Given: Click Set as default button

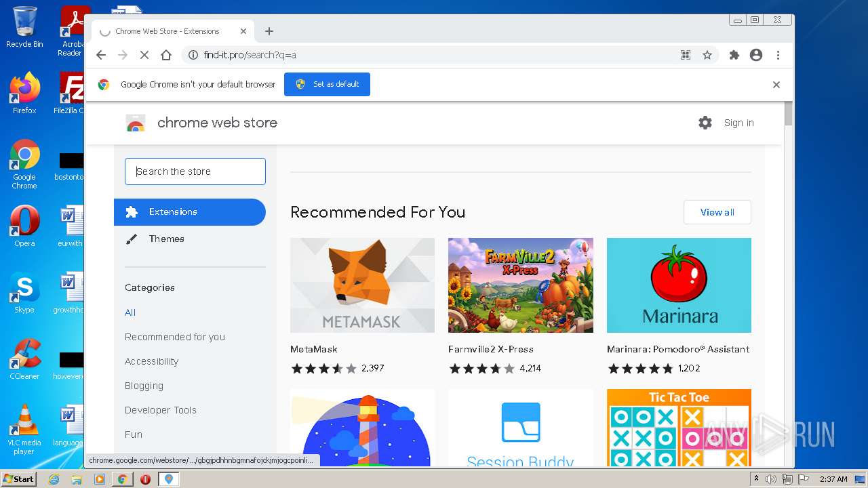Looking at the screenshot, I should pos(327,84).
